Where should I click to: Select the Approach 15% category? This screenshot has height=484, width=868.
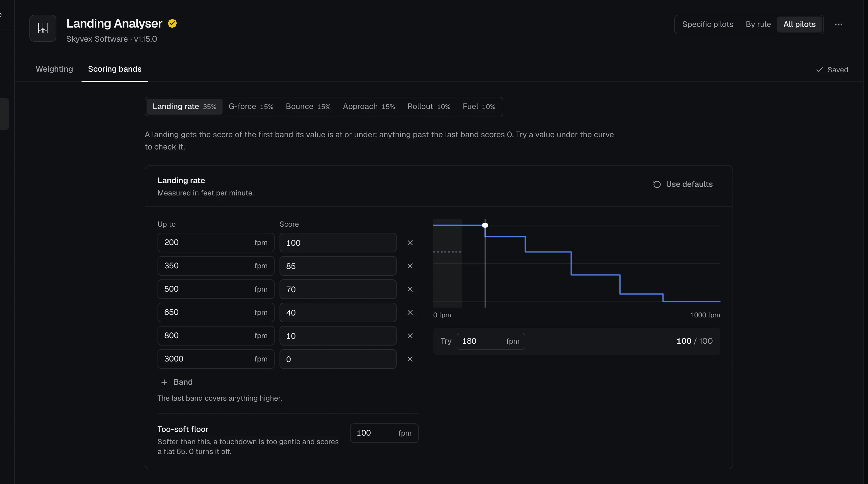click(x=369, y=106)
